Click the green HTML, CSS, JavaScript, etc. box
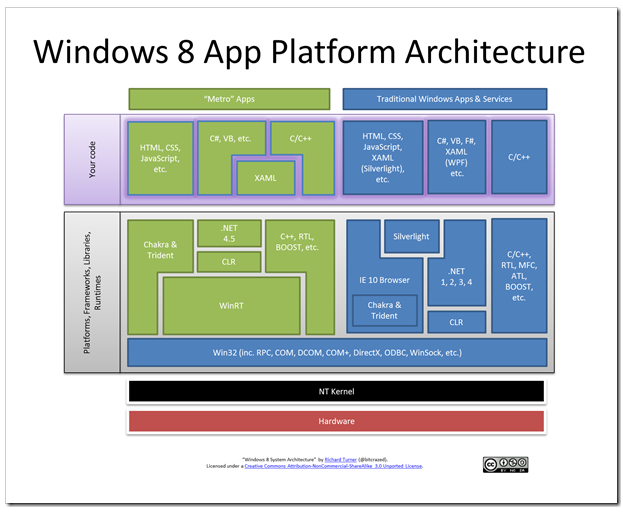 coord(160,158)
